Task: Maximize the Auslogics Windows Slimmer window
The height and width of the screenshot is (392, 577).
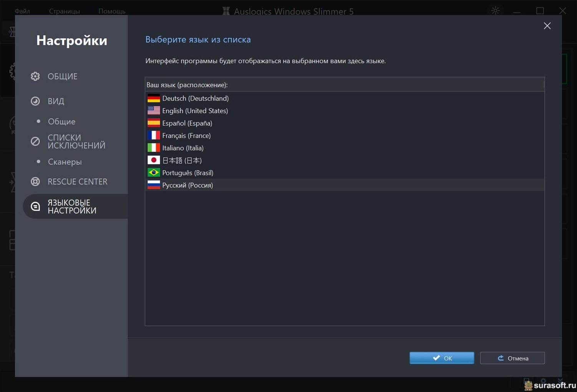Action: coord(540,11)
